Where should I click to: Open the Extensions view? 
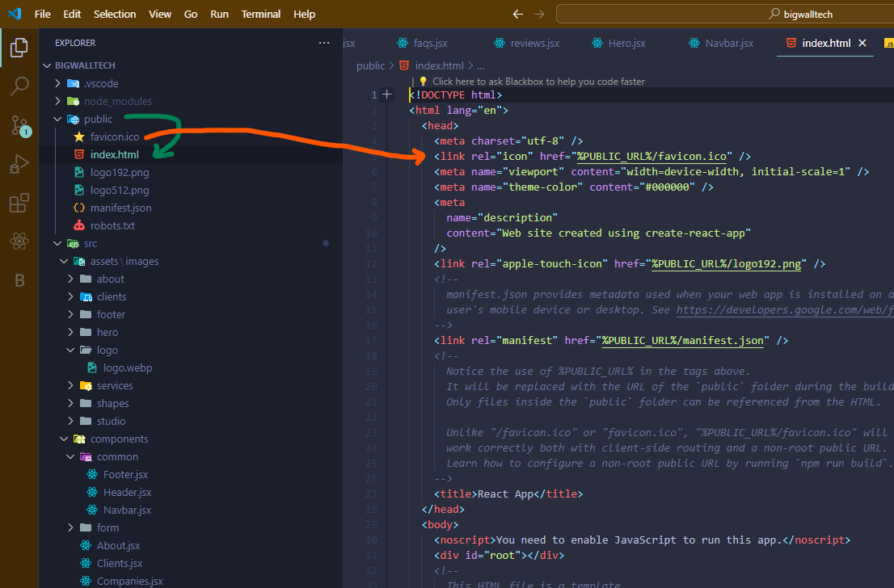(19, 204)
